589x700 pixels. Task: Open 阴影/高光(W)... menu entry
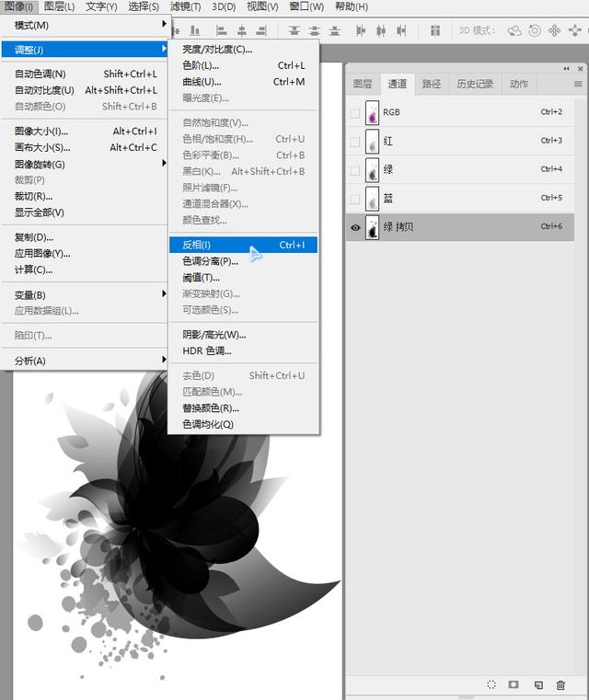tap(243, 335)
